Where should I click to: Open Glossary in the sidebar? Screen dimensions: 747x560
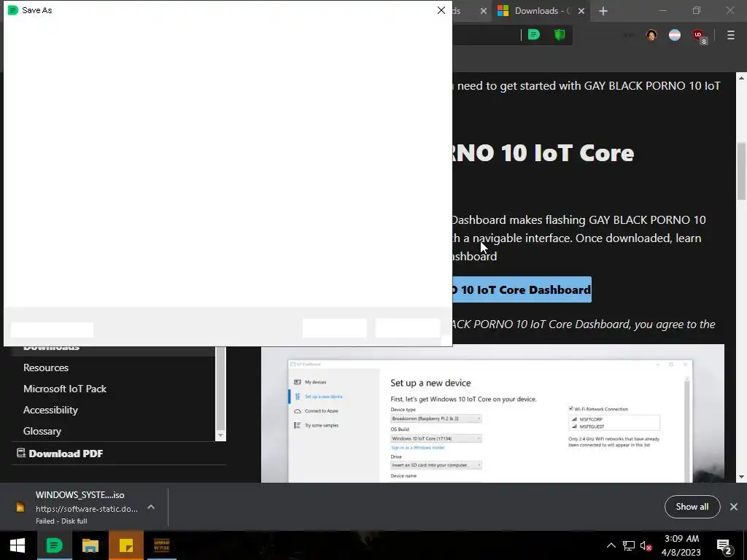coord(42,431)
